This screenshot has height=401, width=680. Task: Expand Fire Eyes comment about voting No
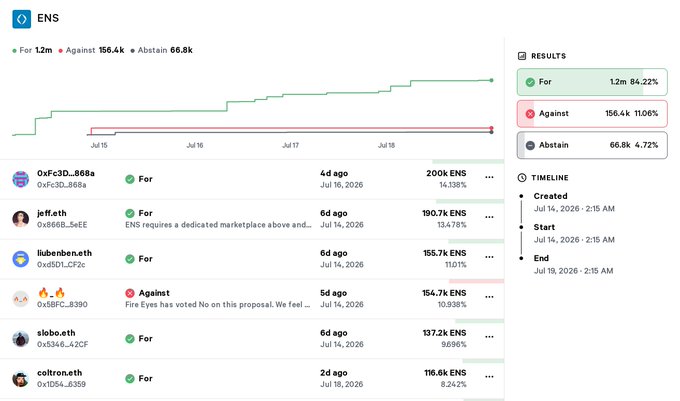tap(218, 305)
